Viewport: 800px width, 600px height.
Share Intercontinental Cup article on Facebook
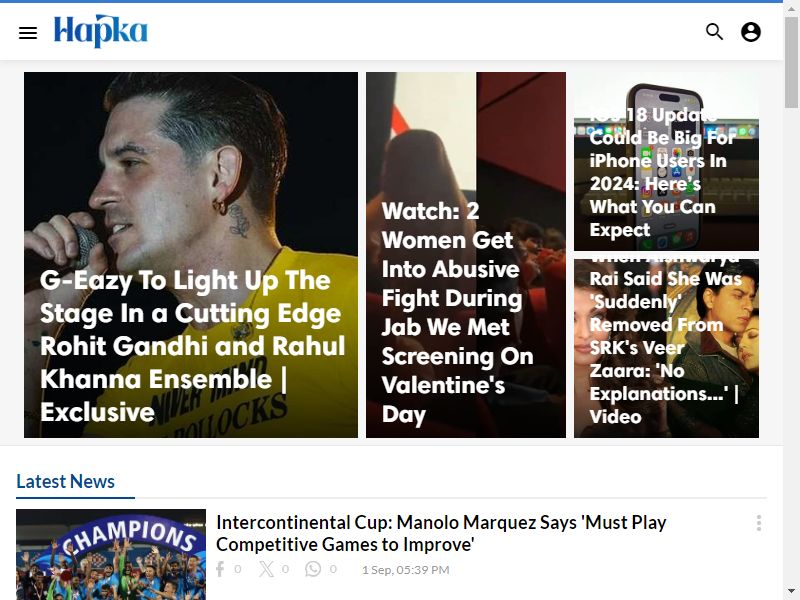pos(220,569)
